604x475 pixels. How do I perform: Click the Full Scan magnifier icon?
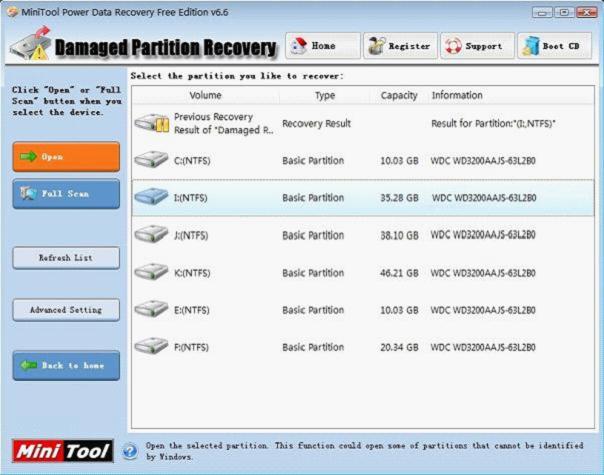click(x=29, y=193)
